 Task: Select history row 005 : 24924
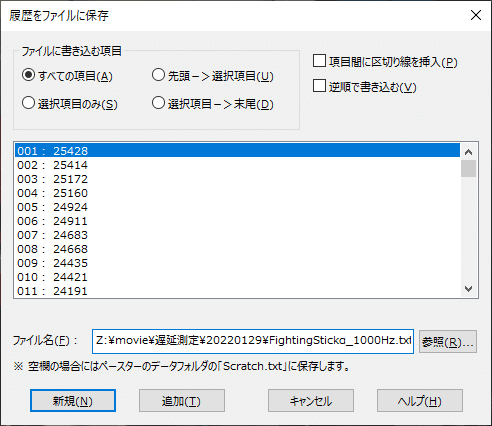pos(237,207)
